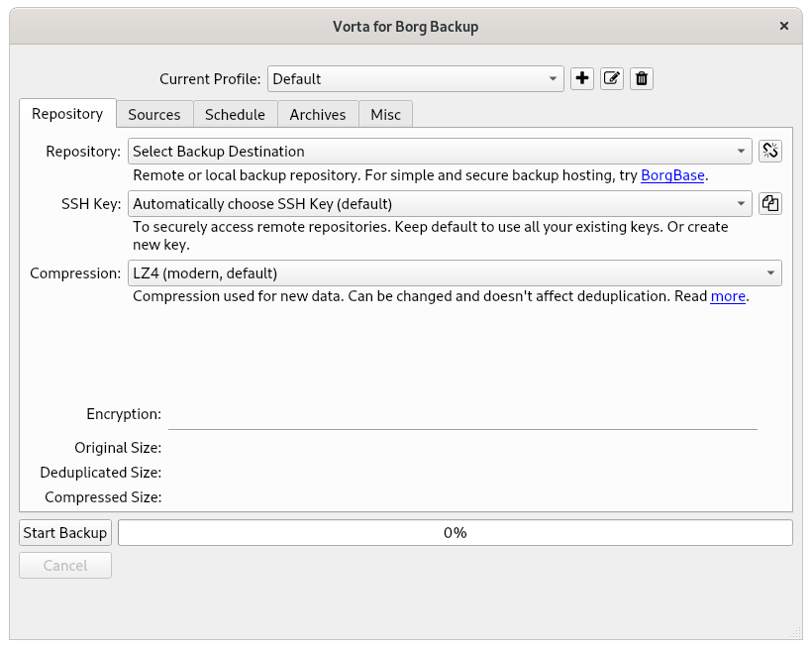Follow the compression 'more' link
The height and width of the screenshot is (649, 812).
click(728, 296)
